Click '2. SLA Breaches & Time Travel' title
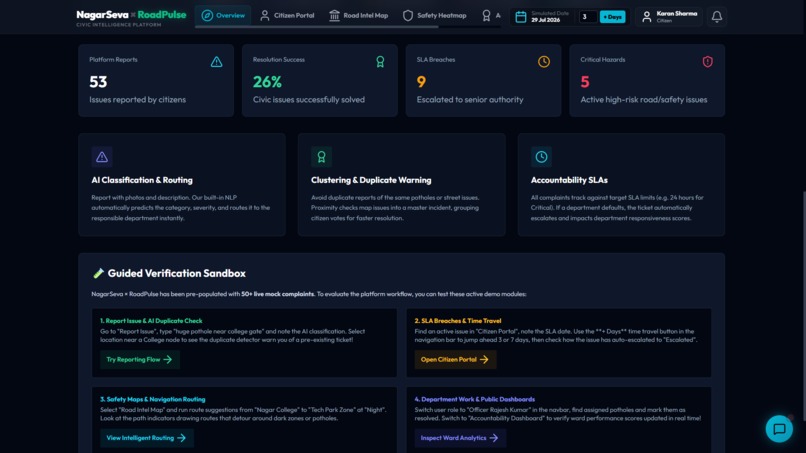This screenshot has width=806, height=453. pyautogui.click(x=458, y=320)
